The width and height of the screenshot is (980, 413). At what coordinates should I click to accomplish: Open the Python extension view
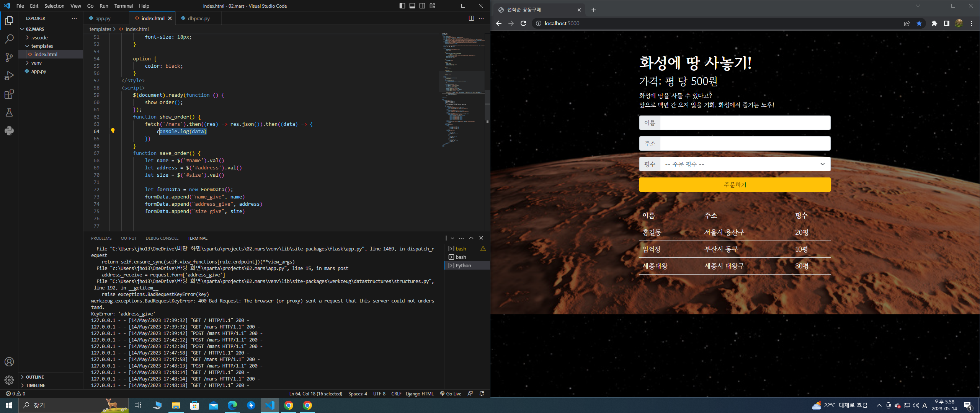pos(9,131)
